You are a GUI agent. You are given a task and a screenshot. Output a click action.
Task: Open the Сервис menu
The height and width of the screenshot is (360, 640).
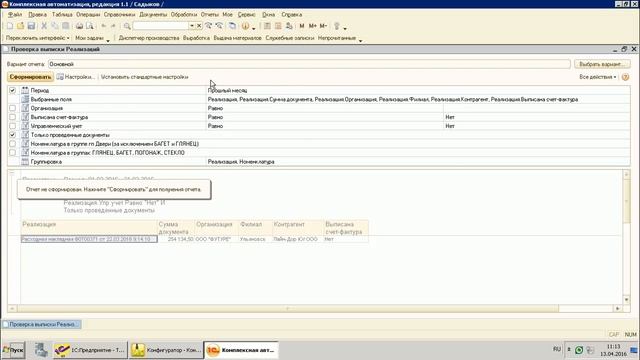click(247, 14)
